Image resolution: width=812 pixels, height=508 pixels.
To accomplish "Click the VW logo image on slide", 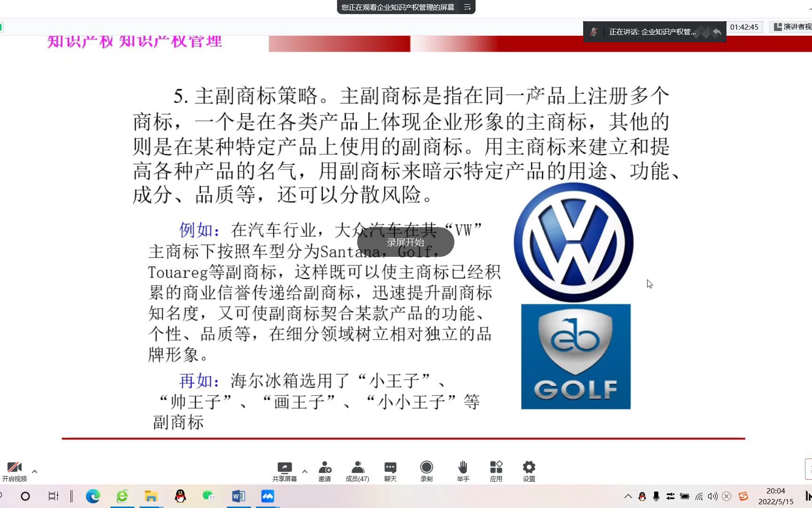I will tap(573, 242).
